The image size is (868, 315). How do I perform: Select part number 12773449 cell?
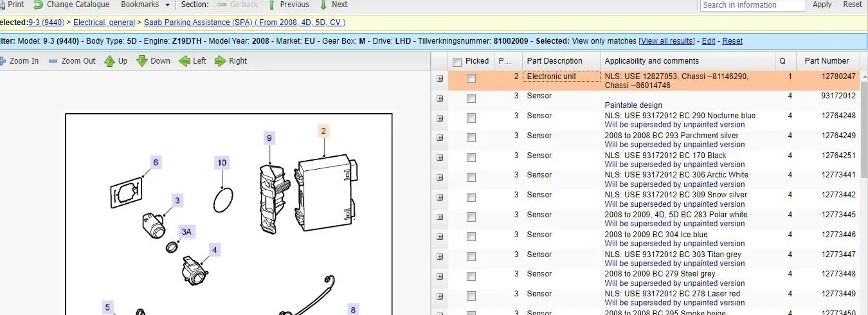pyautogui.click(x=838, y=294)
